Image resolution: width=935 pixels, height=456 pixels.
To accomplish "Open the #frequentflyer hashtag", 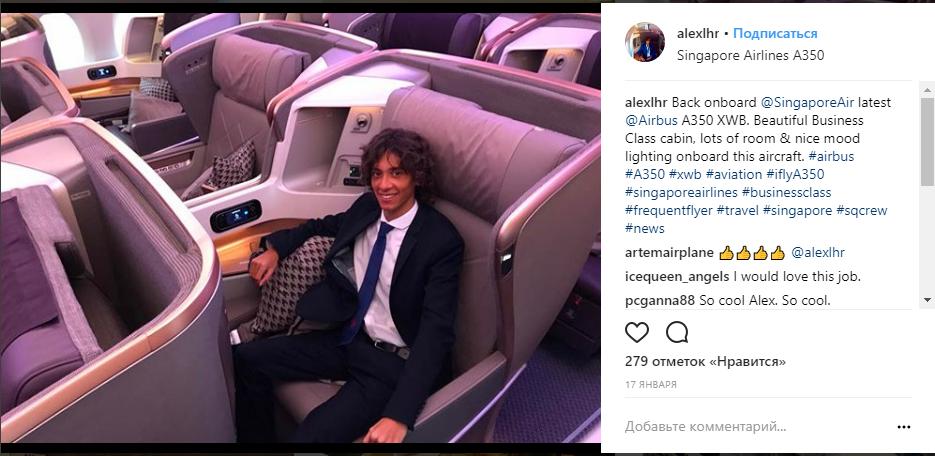I will pyautogui.click(x=668, y=210).
